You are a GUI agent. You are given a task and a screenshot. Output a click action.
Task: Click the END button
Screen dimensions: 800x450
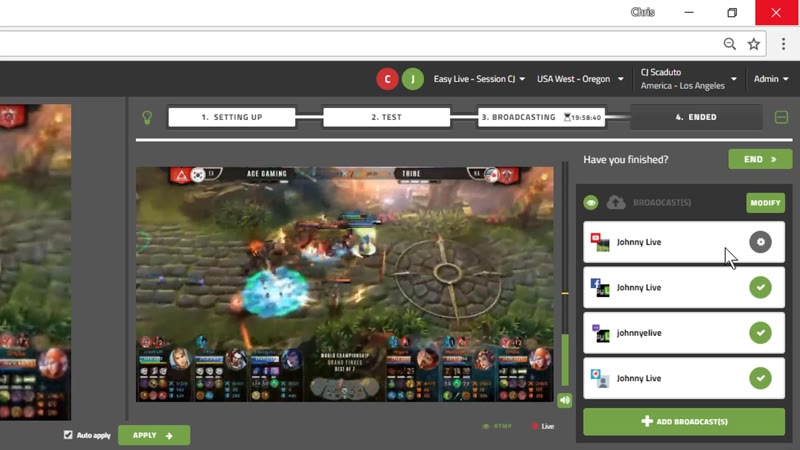760,159
